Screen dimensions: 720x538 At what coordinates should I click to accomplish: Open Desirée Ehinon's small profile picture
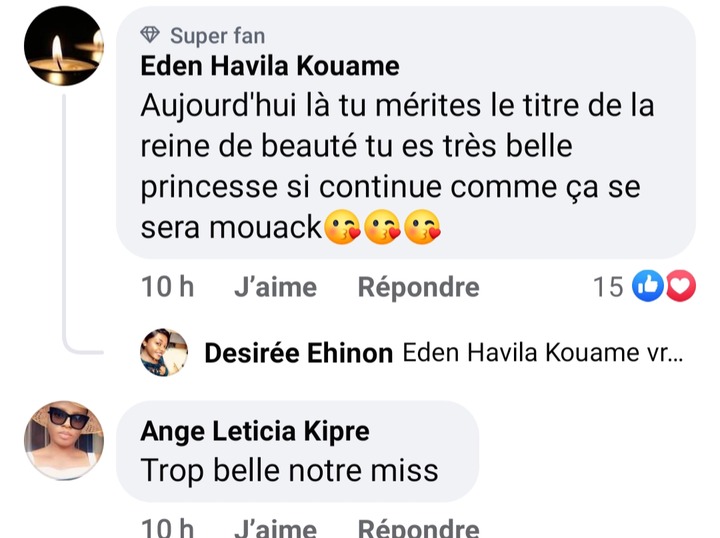tap(164, 352)
